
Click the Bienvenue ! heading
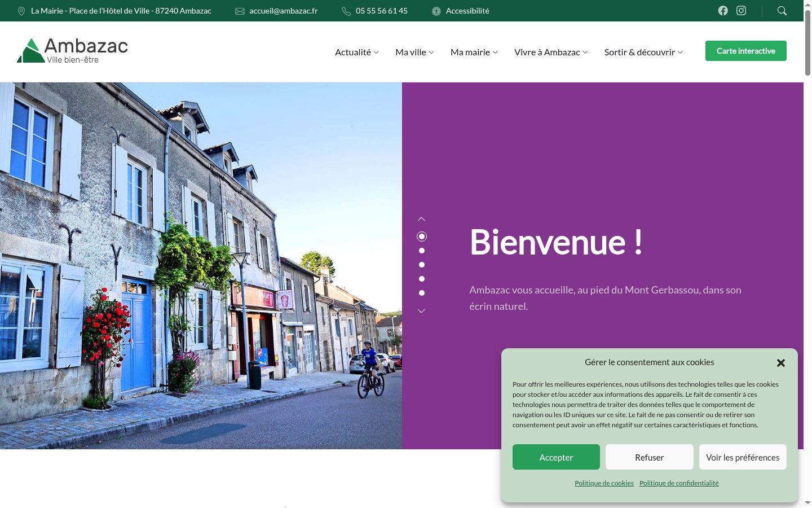point(556,242)
